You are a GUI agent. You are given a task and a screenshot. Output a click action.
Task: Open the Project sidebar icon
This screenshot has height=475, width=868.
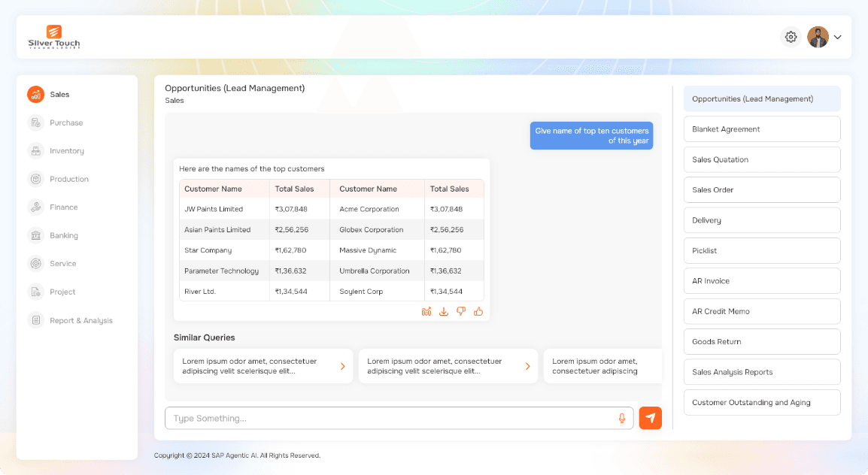[x=35, y=292]
